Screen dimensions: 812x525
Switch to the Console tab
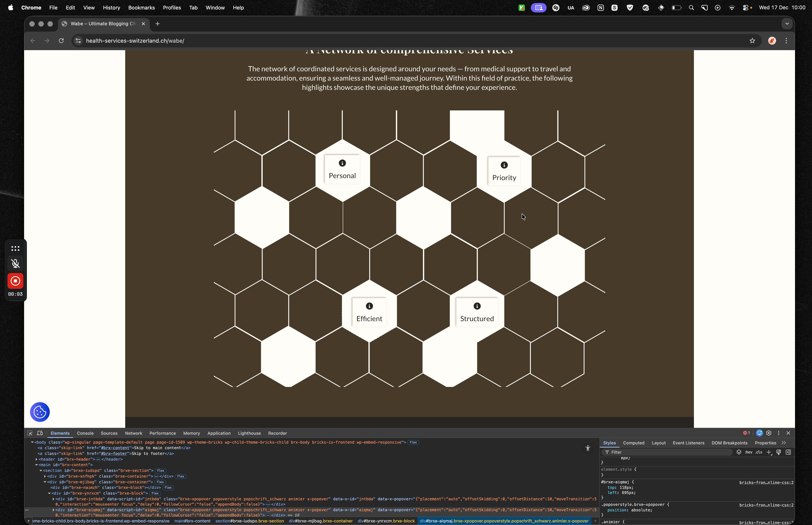pos(85,433)
